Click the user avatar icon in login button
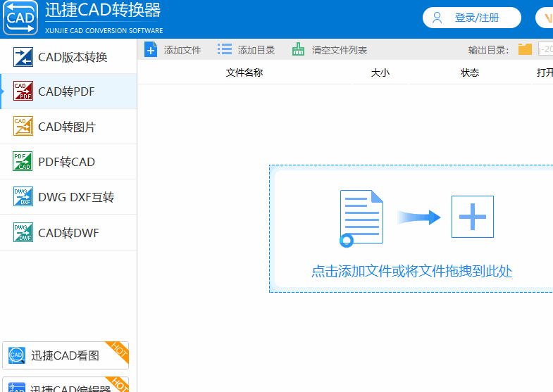The height and width of the screenshot is (392, 553). point(437,18)
